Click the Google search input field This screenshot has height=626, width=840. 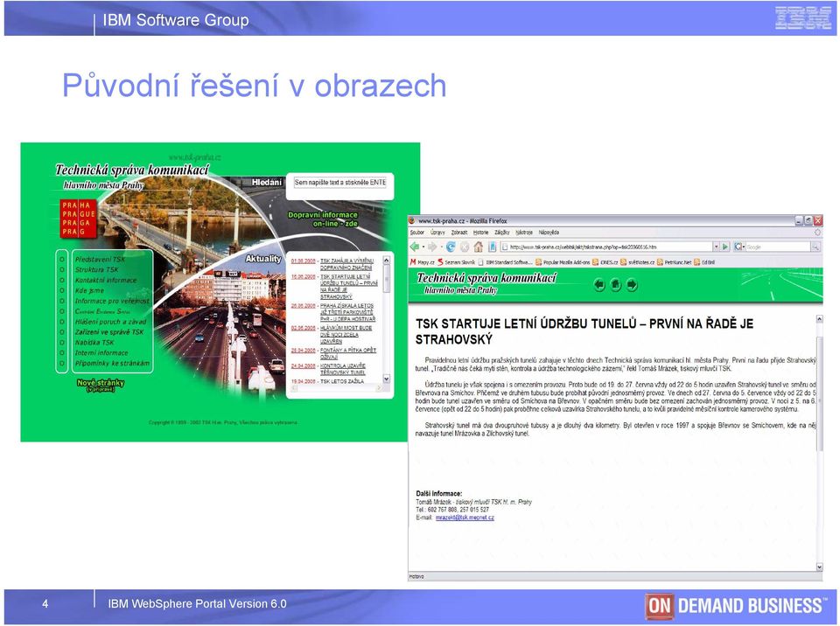pyautogui.click(x=778, y=247)
